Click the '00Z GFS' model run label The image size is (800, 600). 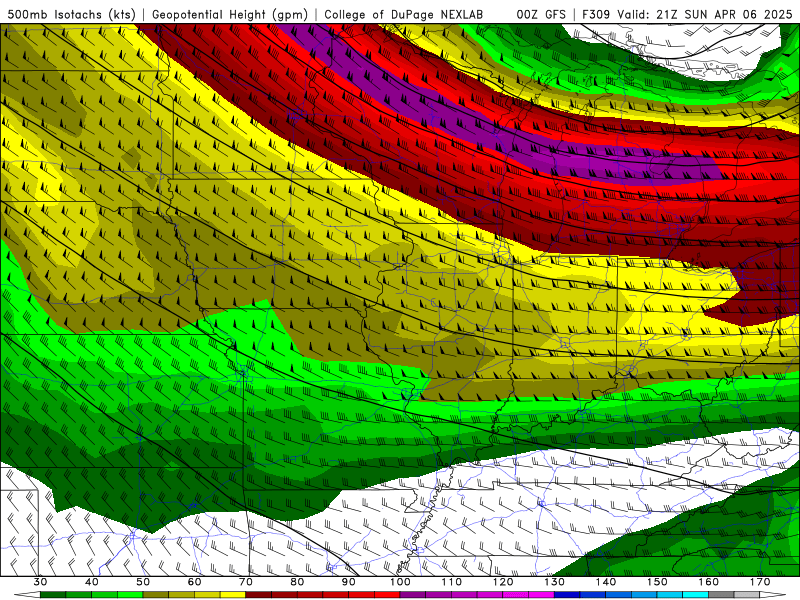541,14
